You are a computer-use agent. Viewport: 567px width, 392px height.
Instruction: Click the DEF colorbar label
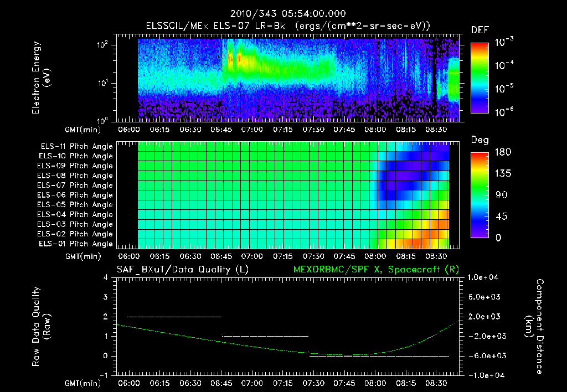click(480, 30)
